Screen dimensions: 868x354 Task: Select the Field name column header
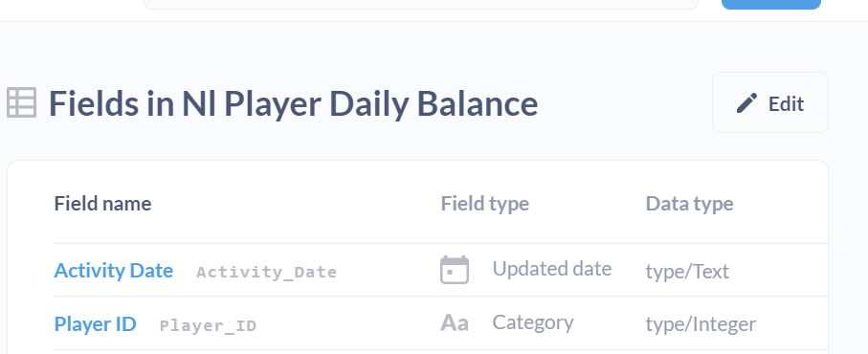pos(102,204)
